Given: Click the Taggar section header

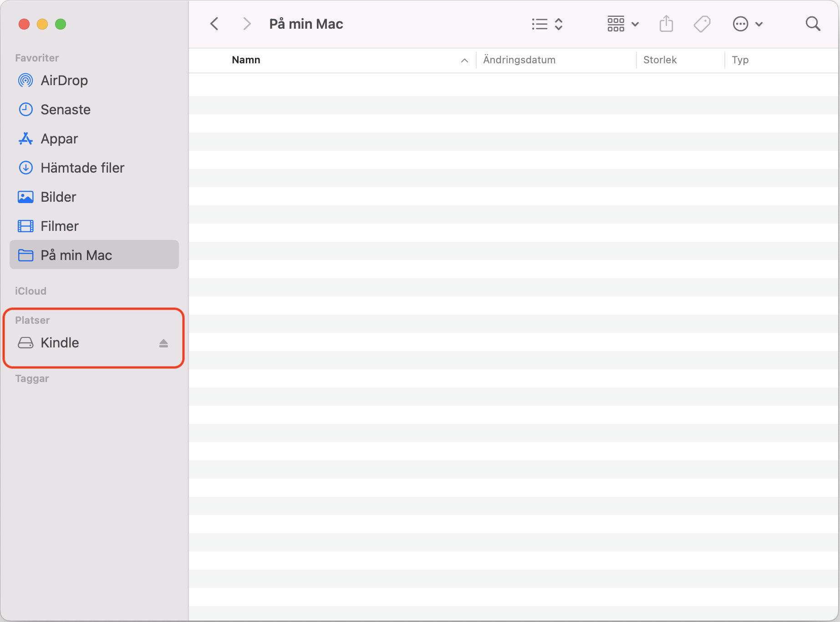Looking at the screenshot, I should 32,379.
